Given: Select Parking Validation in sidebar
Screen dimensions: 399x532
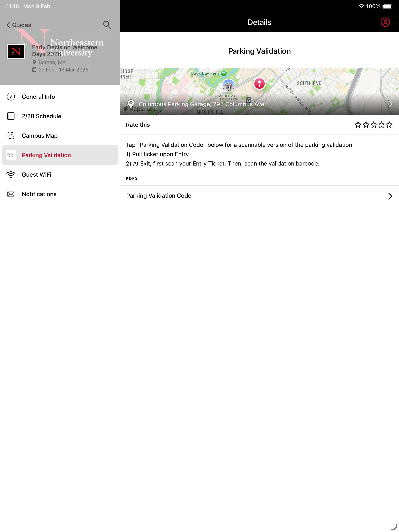Looking at the screenshot, I should (x=60, y=155).
